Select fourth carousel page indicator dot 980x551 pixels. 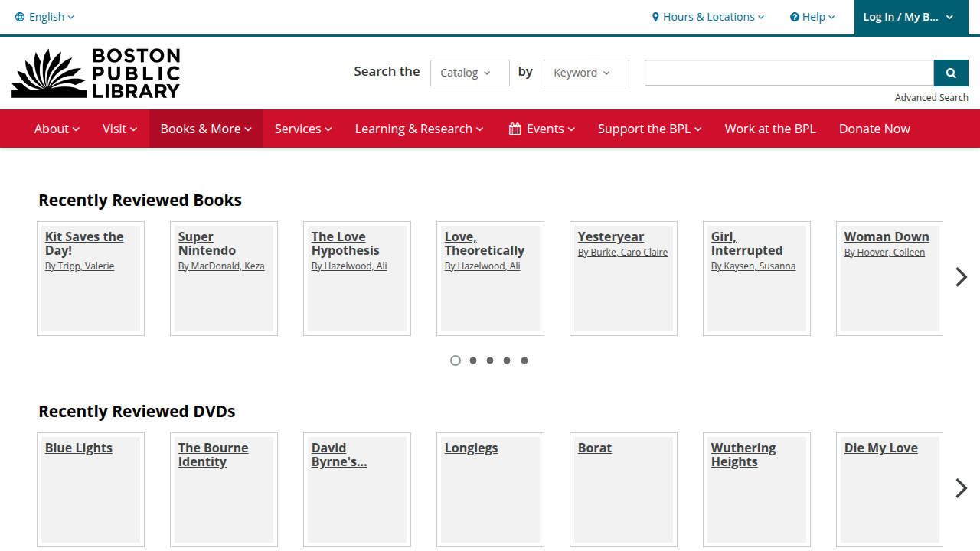pyautogui.click(x=507, y=360)
